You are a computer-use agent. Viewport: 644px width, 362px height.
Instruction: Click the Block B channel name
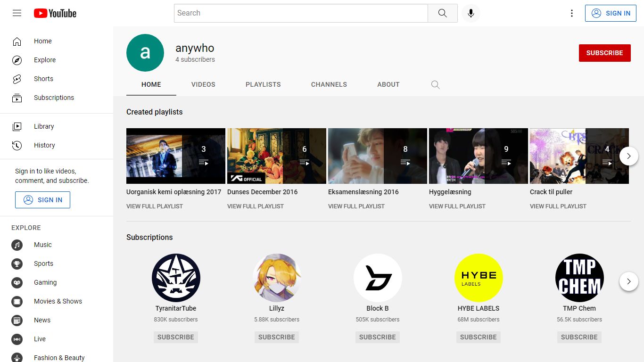378,309
